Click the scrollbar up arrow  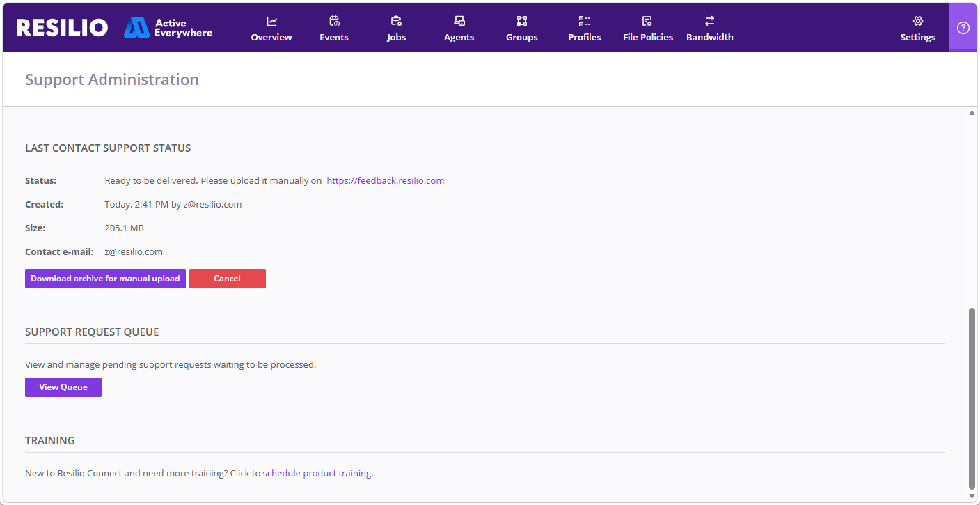[x=972, y=114]
